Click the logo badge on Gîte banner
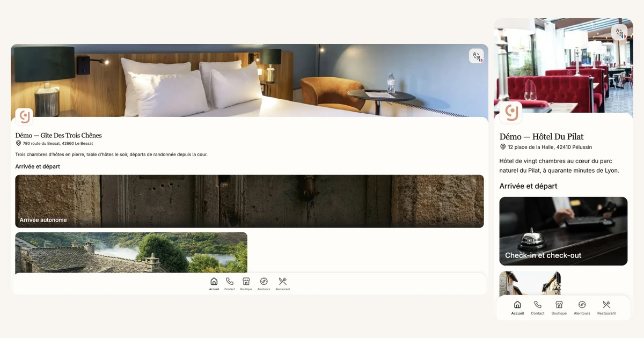The height and width of the screenshot is (338, 644). (24, 117)
